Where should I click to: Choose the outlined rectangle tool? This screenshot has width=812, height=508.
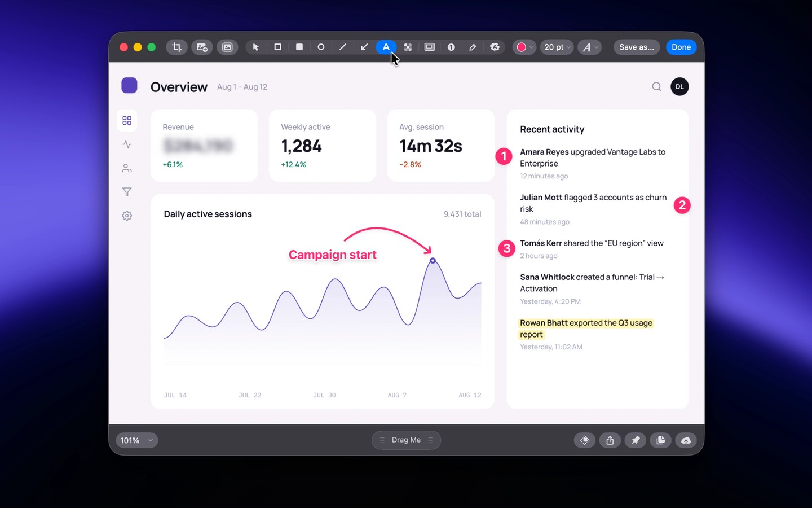[277, 47]
